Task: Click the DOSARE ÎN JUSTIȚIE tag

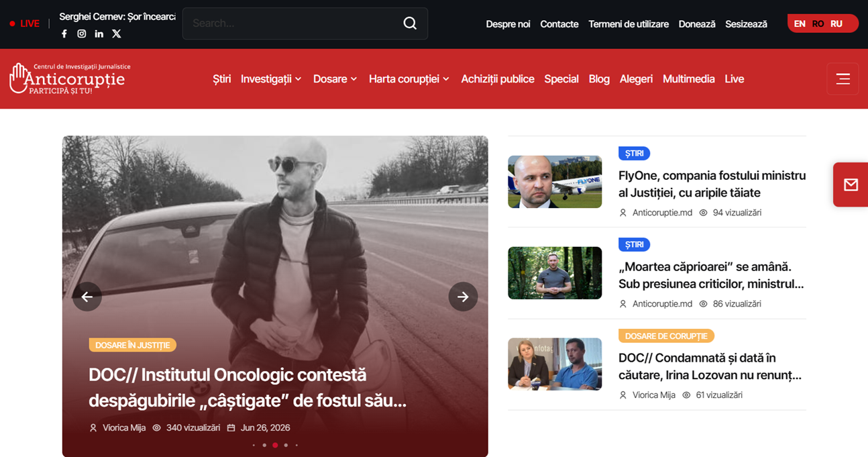Action: tap(133, 345)
